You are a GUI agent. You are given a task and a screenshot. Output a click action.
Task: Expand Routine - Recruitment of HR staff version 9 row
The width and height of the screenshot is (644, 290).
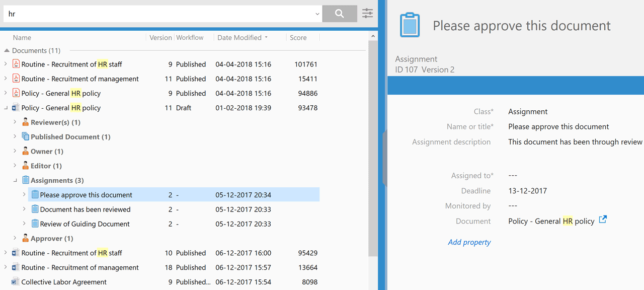[x=6, y=64]
